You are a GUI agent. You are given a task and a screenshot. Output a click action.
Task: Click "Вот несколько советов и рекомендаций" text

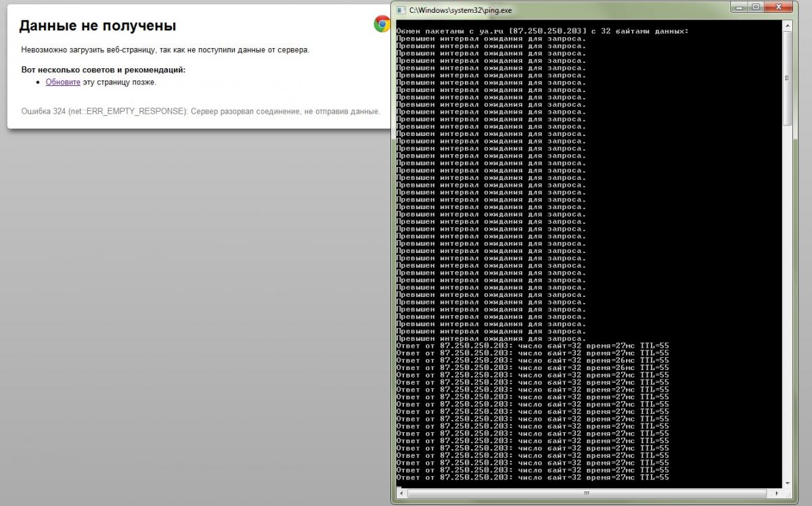click(103, 70)
